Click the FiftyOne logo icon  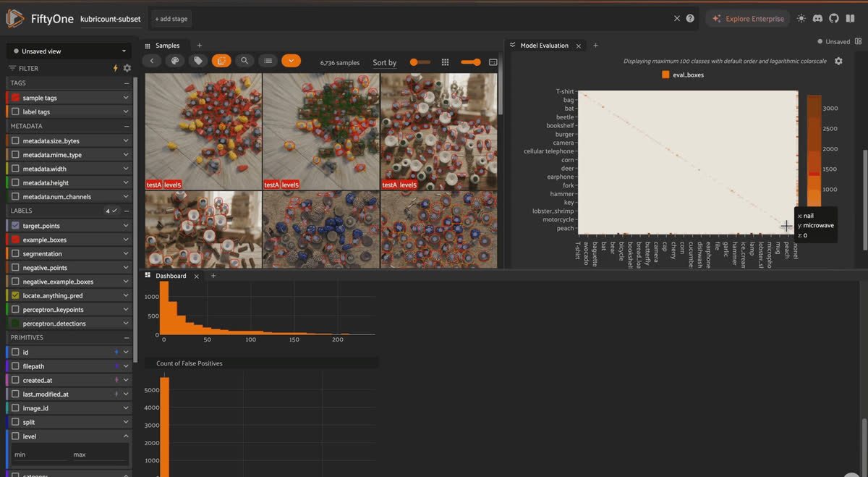(15, 19)
